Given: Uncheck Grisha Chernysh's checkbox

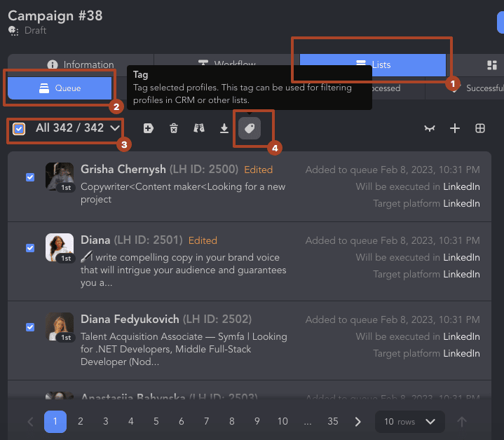Looking at the screenshot, I should click(30, 177).
